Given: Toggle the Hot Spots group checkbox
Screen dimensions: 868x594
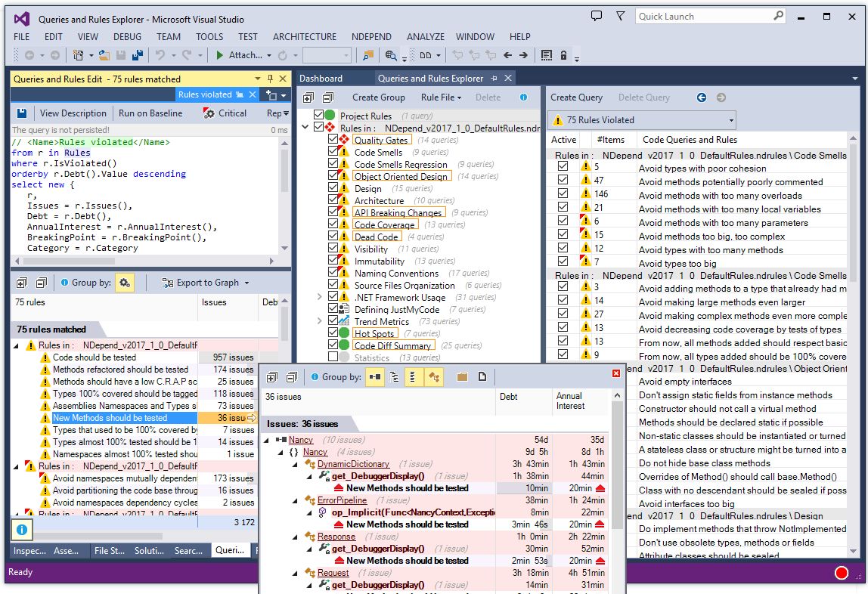Looking at the screenshot, I should [x=333, y=333].
